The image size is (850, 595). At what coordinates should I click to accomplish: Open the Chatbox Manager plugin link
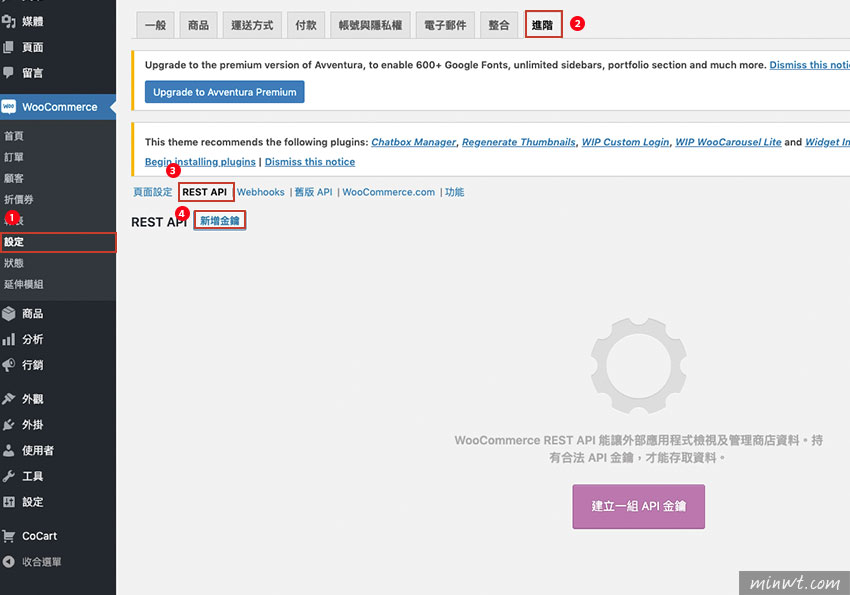[414, 142]
